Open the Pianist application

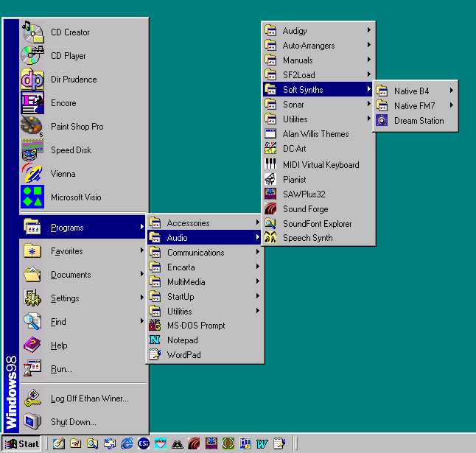pos(294,180)
